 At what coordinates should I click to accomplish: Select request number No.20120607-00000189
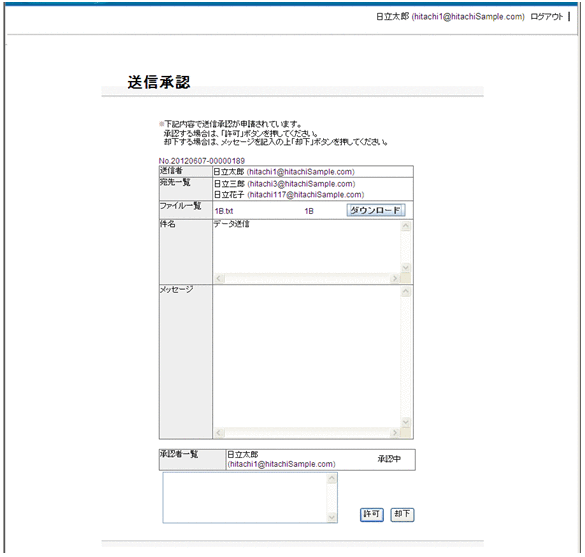[x=202, y=161]
